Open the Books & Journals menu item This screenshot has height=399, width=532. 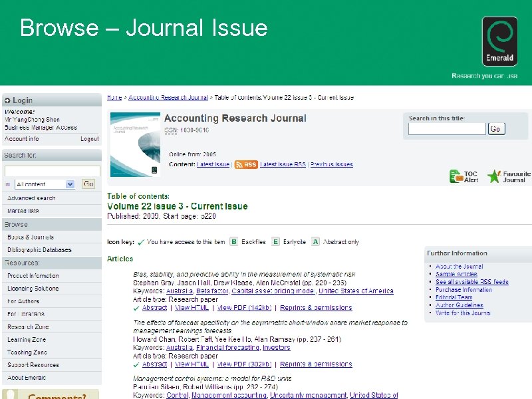(32, 237)
